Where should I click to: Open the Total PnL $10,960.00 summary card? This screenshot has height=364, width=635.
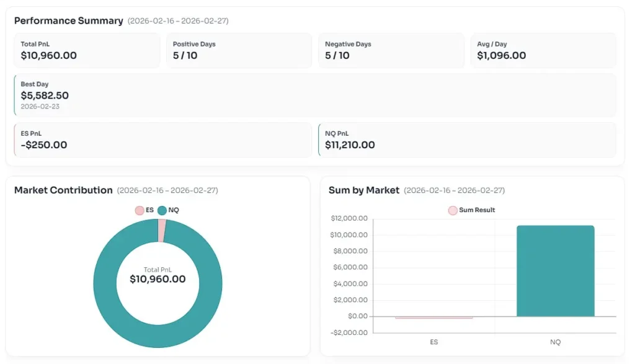(87, 50)
